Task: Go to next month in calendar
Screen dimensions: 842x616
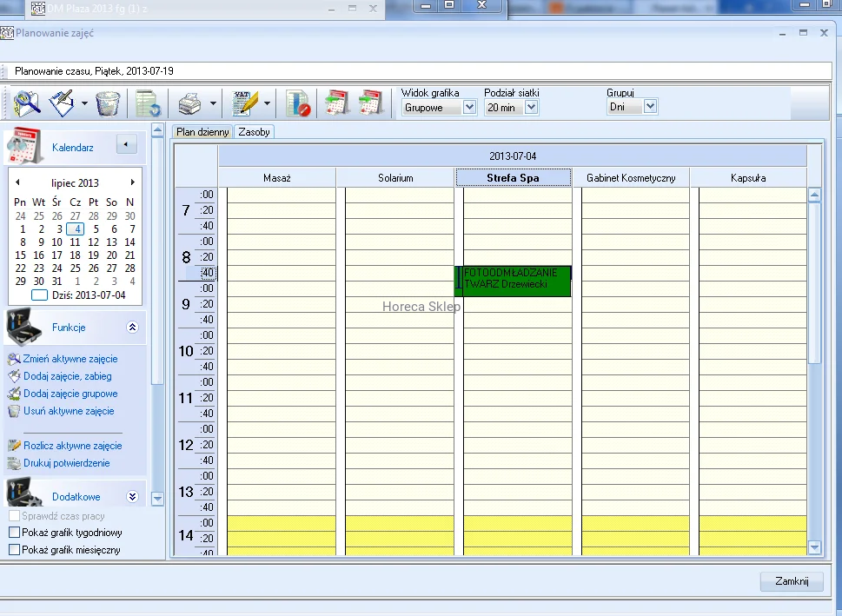Action: (133, 182)
